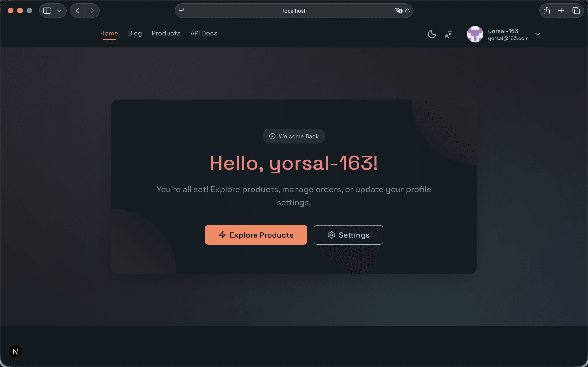Toggle dark mode with the moon icon

coord(432,34)
